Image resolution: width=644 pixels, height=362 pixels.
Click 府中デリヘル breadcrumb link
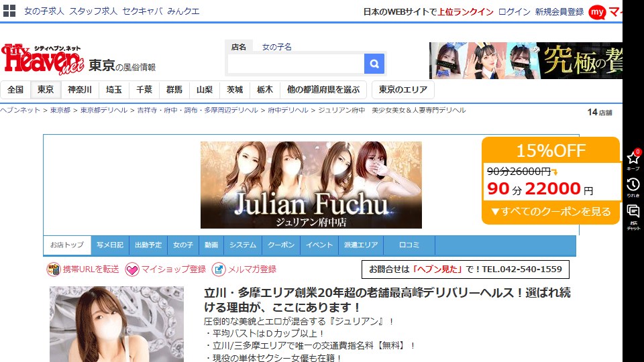click(x=288, y=110)
